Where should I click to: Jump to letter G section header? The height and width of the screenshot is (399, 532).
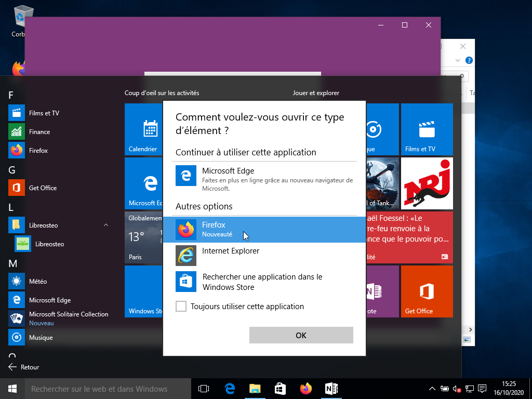[11, 170]
